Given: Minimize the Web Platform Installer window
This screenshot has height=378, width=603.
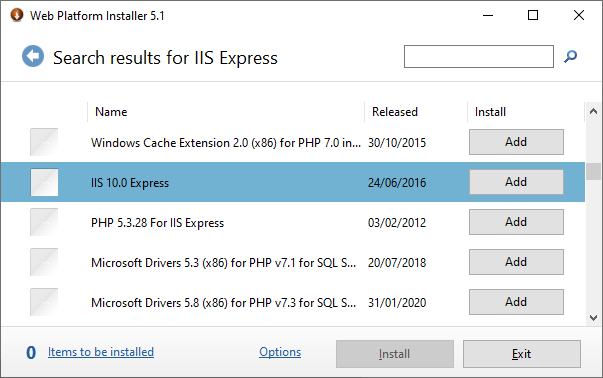Looking at the screenshot, I should (488, 15).
